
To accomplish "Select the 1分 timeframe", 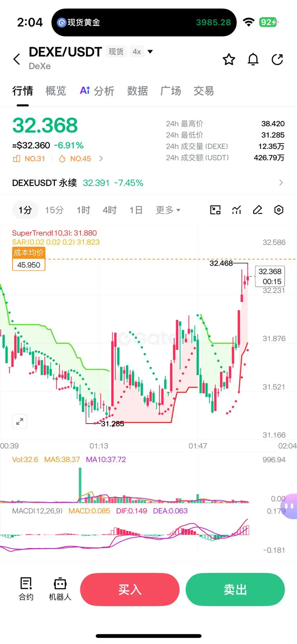I will (x=25, y=210).
